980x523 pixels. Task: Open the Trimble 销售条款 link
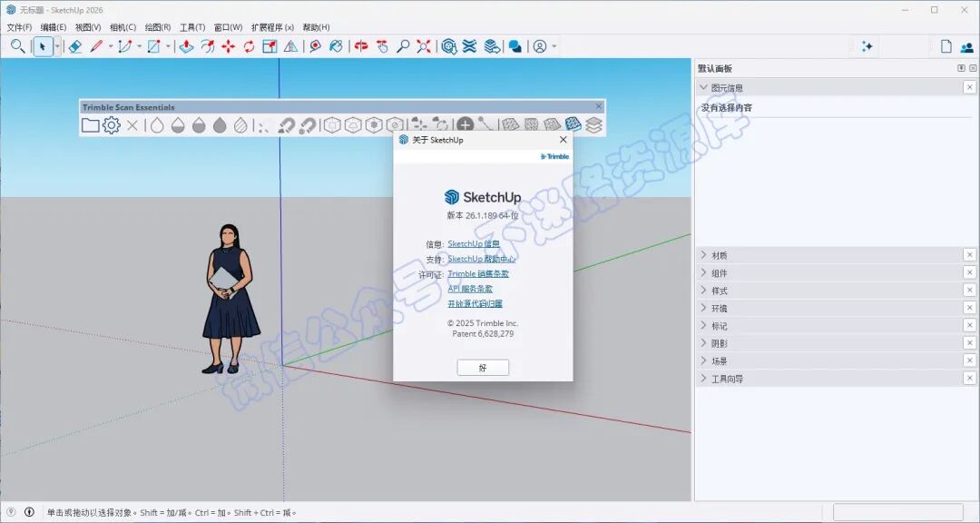tap(478, 273)
